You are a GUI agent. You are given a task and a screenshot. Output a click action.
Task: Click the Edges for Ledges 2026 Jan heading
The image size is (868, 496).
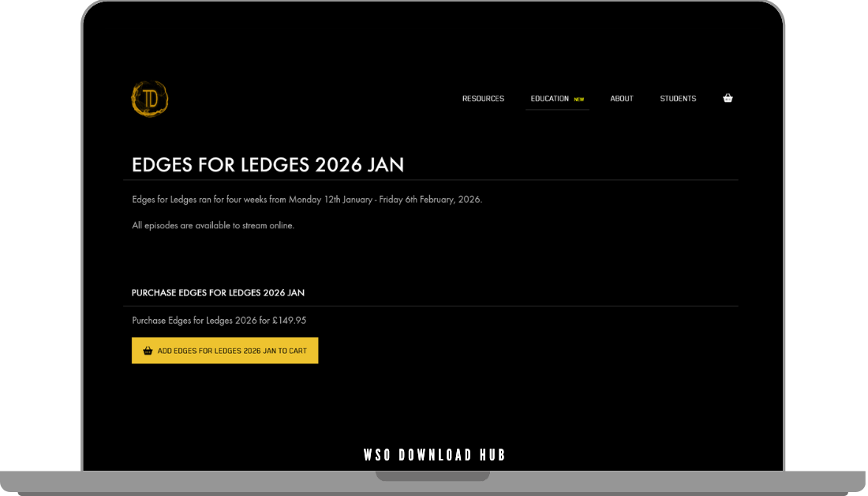268,165
